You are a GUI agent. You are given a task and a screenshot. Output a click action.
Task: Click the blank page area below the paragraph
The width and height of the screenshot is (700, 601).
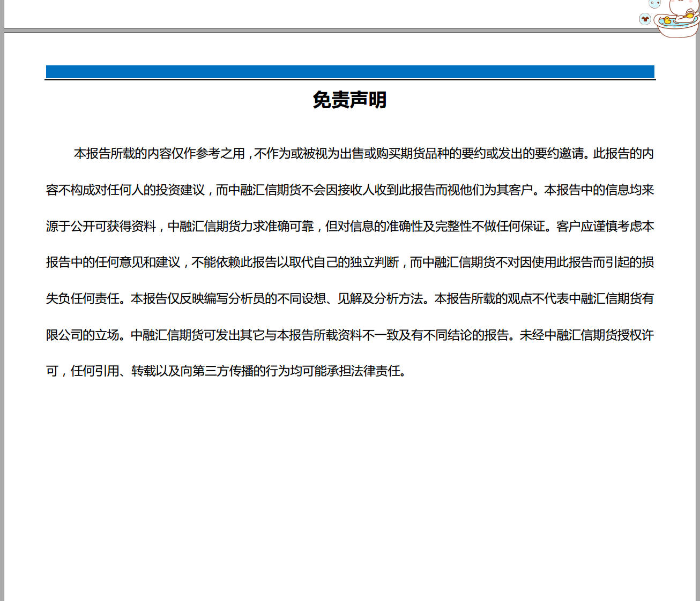[349, 482]
